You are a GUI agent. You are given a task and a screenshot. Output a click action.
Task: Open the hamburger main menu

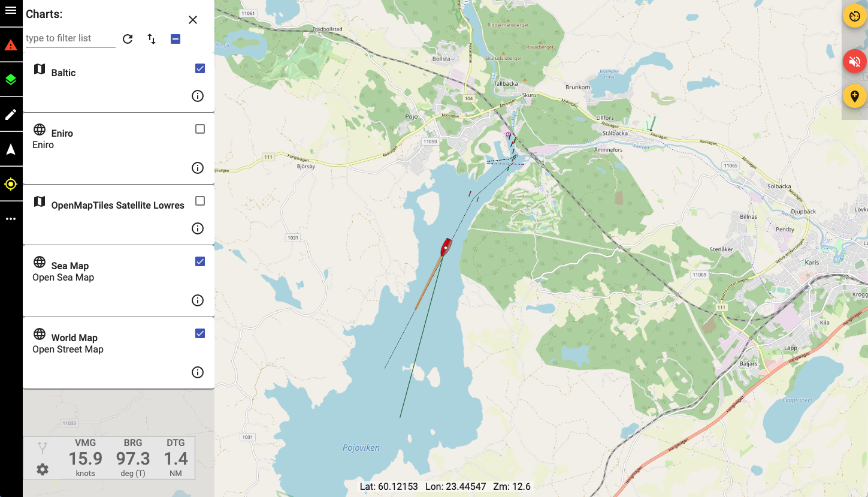point(11,10)
